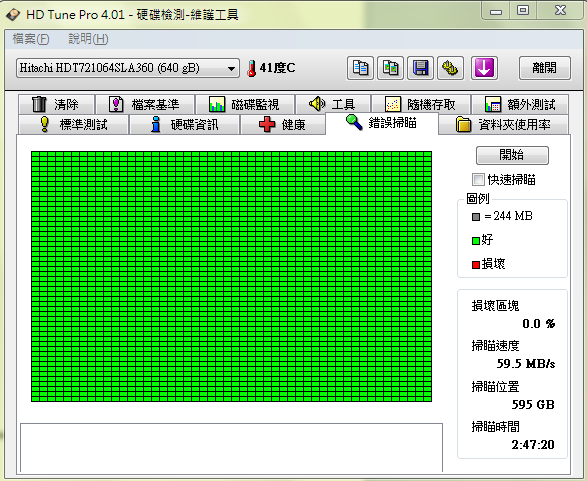This screenshot has height=481, width=587.
Task: Click the copy text to clipboard icon
Action: click(360, 68)
